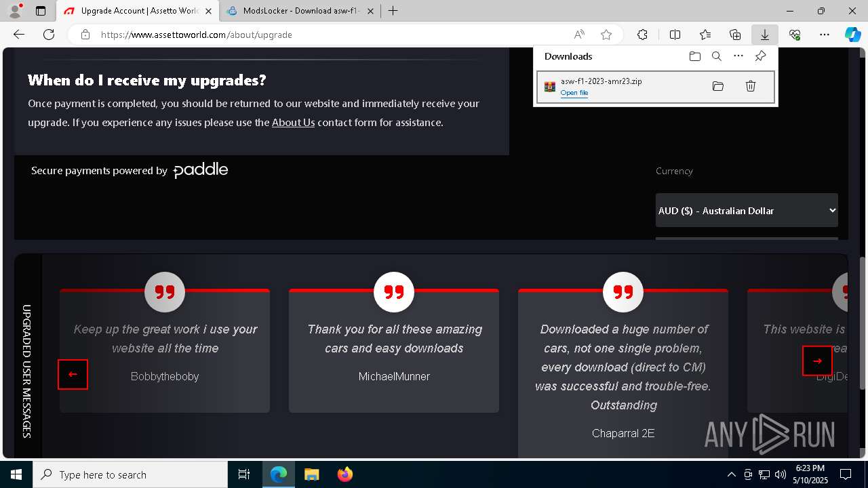Open network tray icon

(764, 474)
